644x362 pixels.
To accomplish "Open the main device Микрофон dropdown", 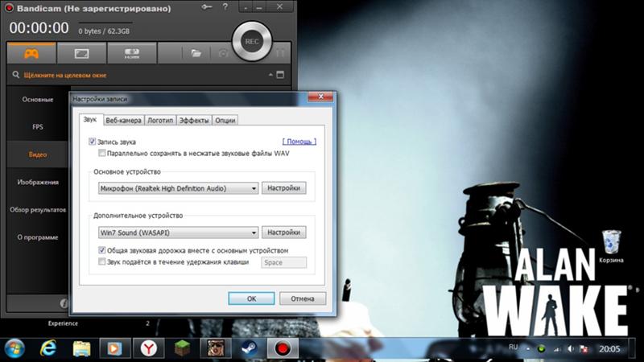I will click(178, 188).
